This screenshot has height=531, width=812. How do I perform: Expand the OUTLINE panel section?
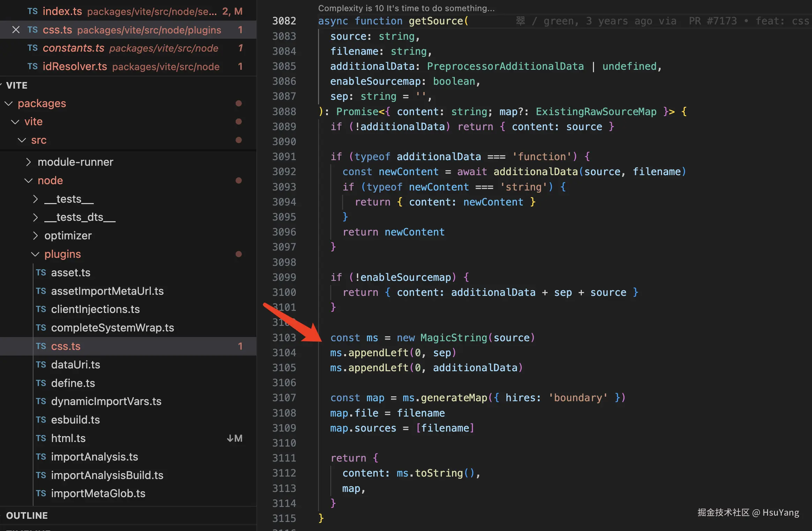[x=27, y=515]
